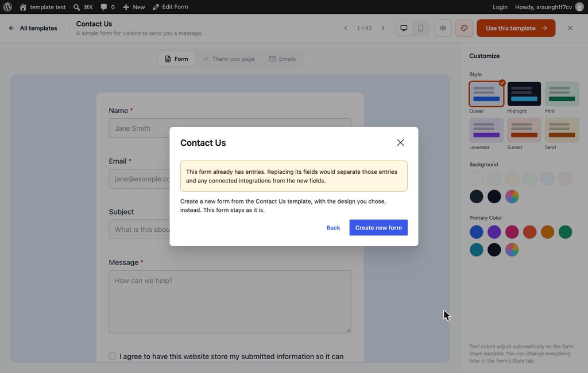Toggle the eye preview icon

443,28
